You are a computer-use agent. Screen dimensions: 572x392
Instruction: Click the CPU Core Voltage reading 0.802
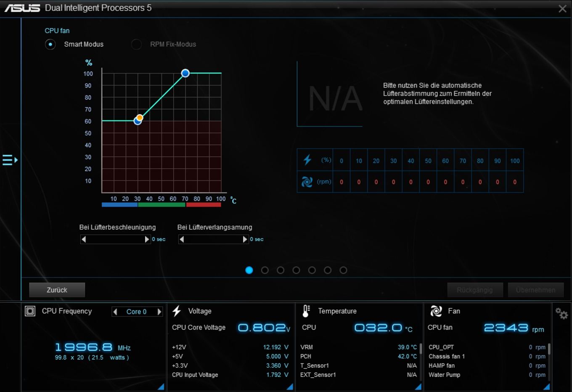(x=264, y=328)
